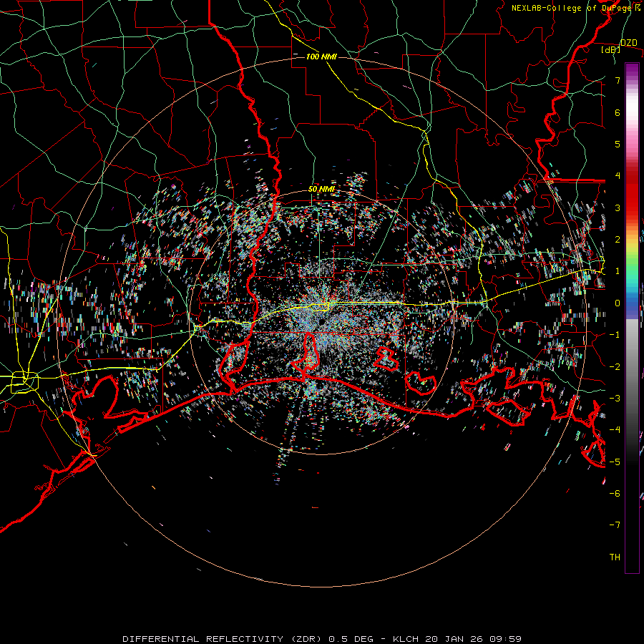Click the radar site at the map center
Screen dimensions: 644x644
[321, 321]
